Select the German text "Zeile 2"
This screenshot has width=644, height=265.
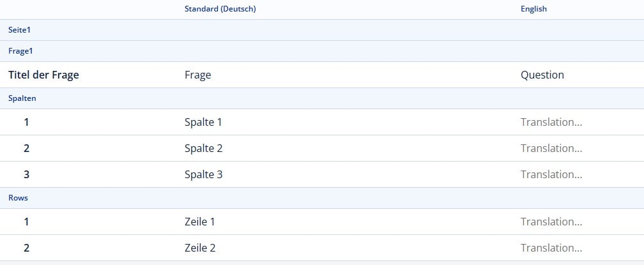point(199,248)
